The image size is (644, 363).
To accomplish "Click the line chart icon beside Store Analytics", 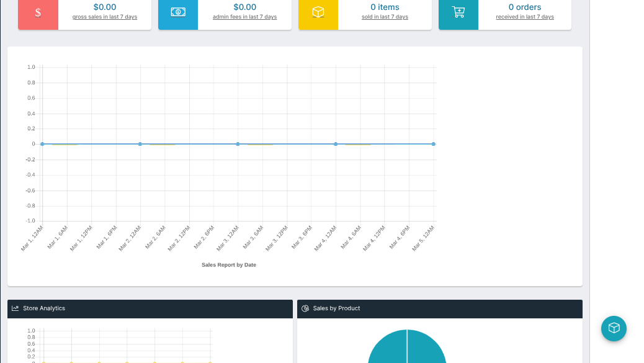I will coord(16,308).
